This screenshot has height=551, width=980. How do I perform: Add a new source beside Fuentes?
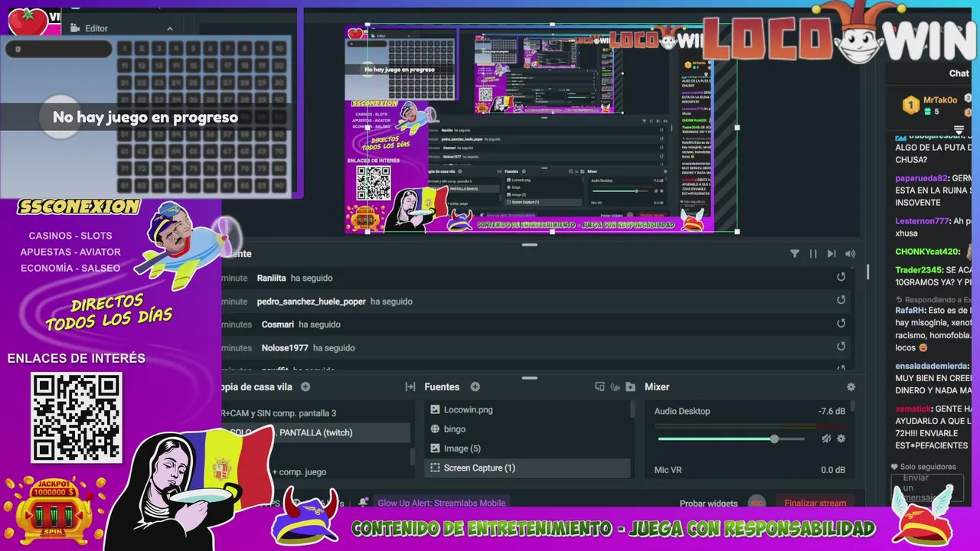coord(475,387)
